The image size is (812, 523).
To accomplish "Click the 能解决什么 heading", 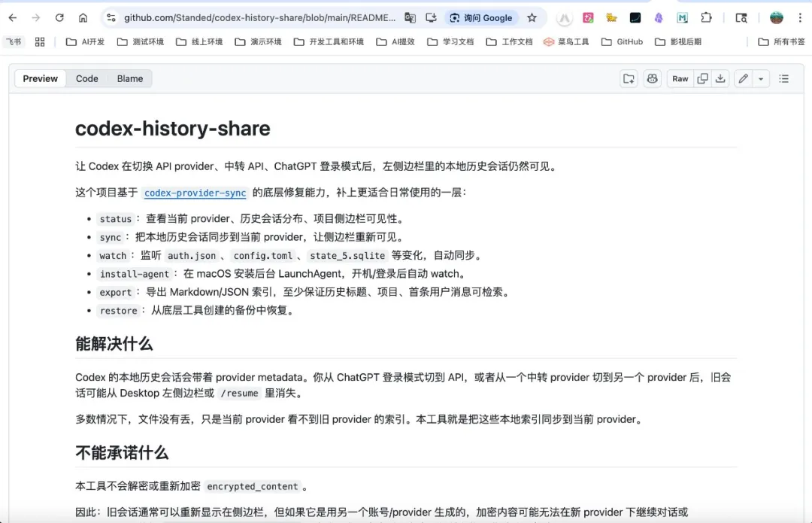I will click(x=114, y=344).
